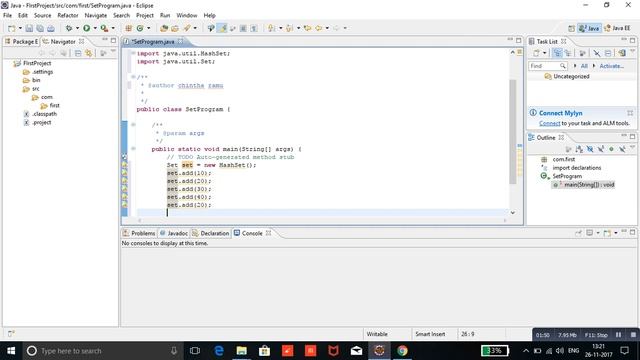Viewport: 640px width, 360px height.
Task: Select the FirstProject tree item
Action: pos(32,63)
